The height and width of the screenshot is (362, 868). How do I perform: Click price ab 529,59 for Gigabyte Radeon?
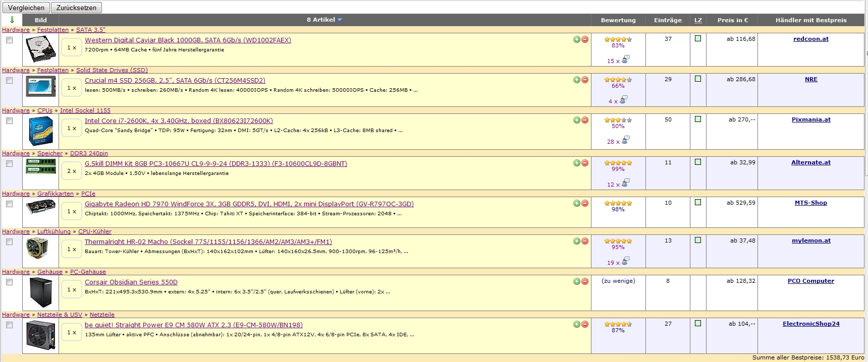click(741, 203)
